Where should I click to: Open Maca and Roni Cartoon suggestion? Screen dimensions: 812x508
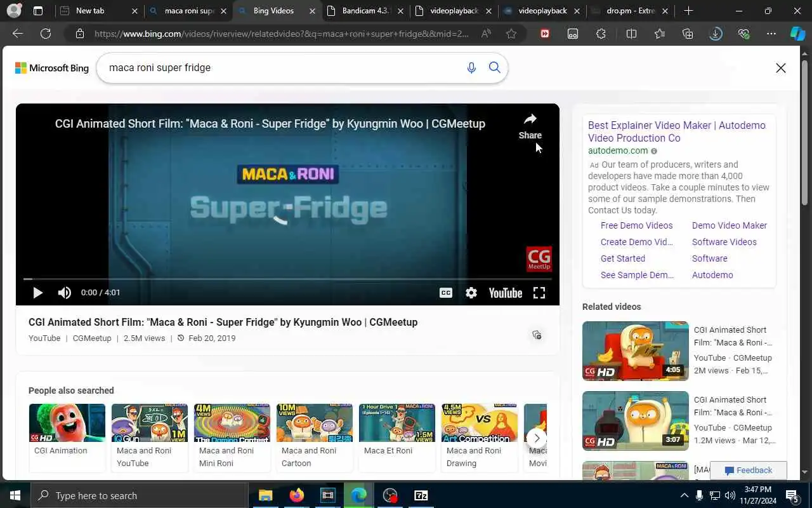(x=315, y=438)
